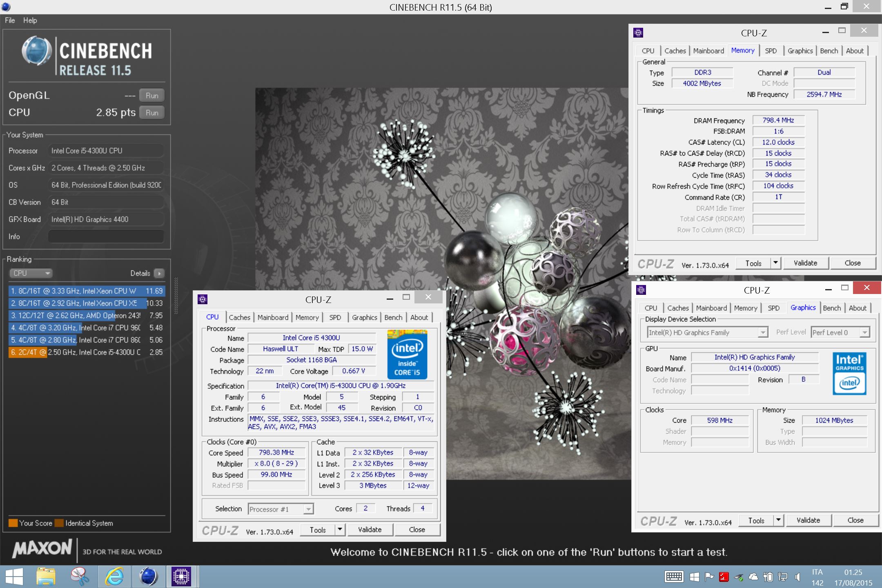Click Validate in CPU-Z Memory window
The width and height of the screenshot is (882, 588).
tap(806, 263)
